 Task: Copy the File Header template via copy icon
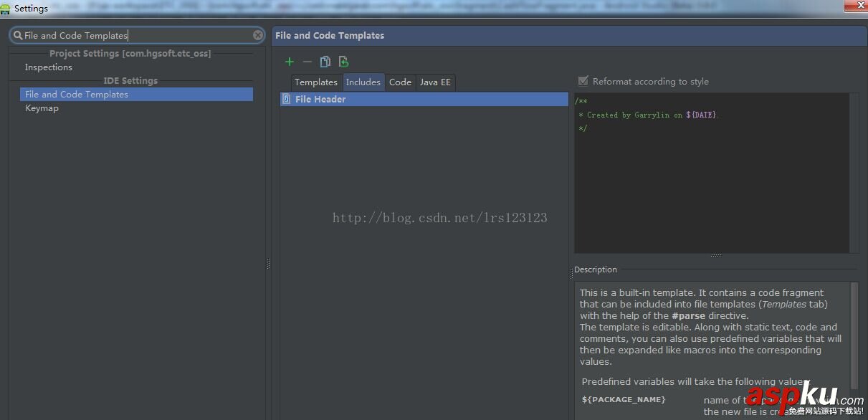[325, 62]
